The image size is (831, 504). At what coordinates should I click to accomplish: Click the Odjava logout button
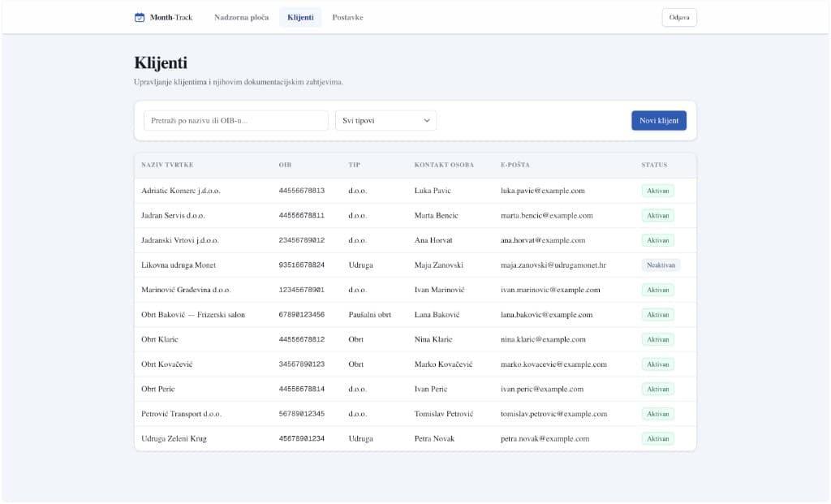click(x=678, y=17)
